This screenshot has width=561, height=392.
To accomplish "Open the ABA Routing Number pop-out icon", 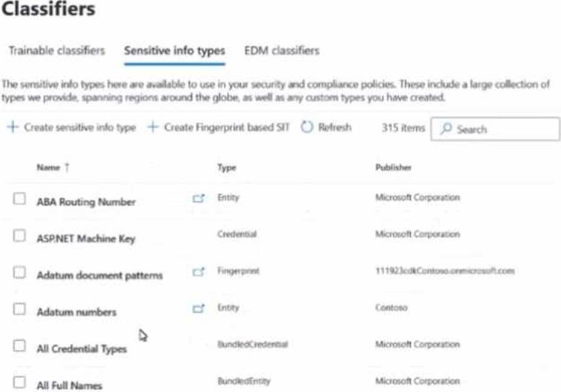I will click(x=198, y=198).
